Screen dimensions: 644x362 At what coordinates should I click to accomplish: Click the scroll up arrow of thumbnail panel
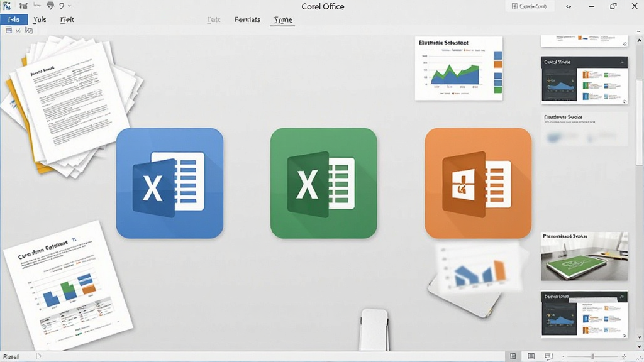click(x=639, y=41)
